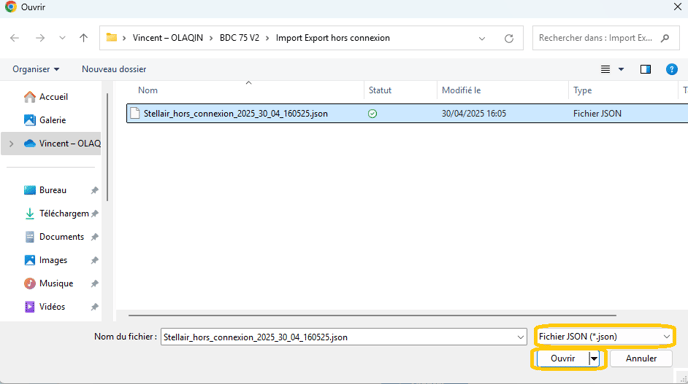
Task: Sort by Type column header
Action: 582,90
